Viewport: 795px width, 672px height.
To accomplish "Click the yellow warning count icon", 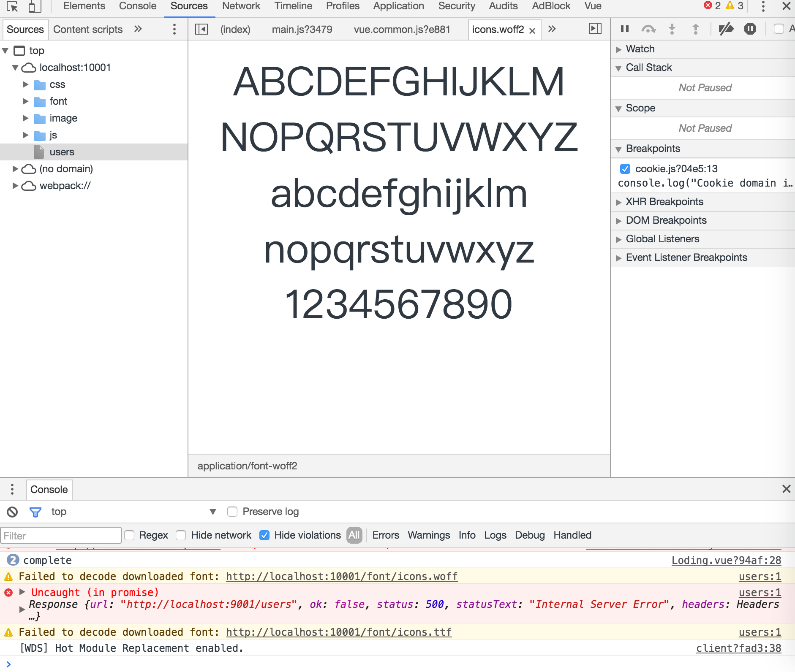I will [x=730, y=5].
